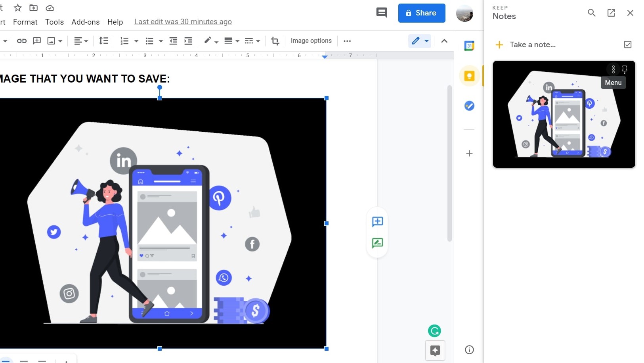The image size is (644, 363).
Task: Expand the editing mode dropdown arrow
Action: [x=426, y=41]
